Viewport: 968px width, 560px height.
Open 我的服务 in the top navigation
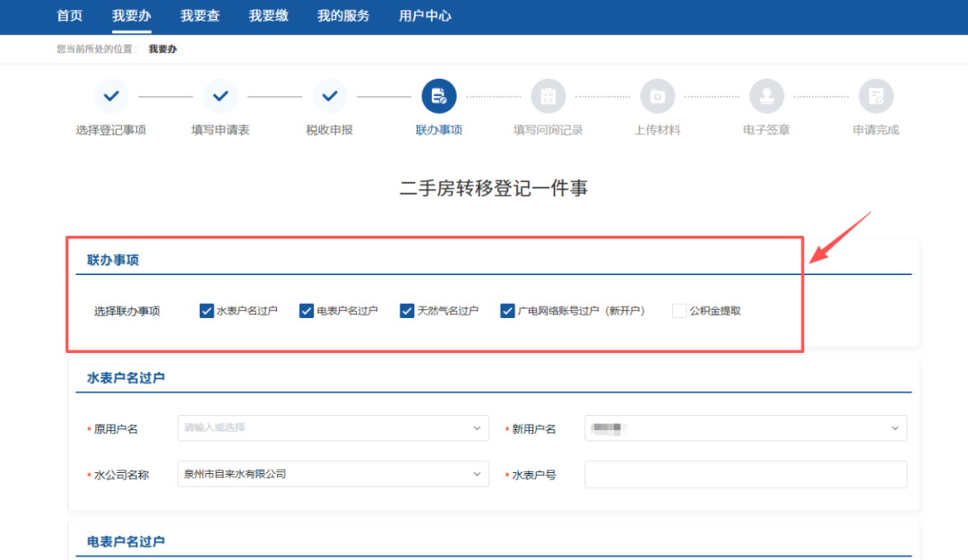tap(343, 16)
